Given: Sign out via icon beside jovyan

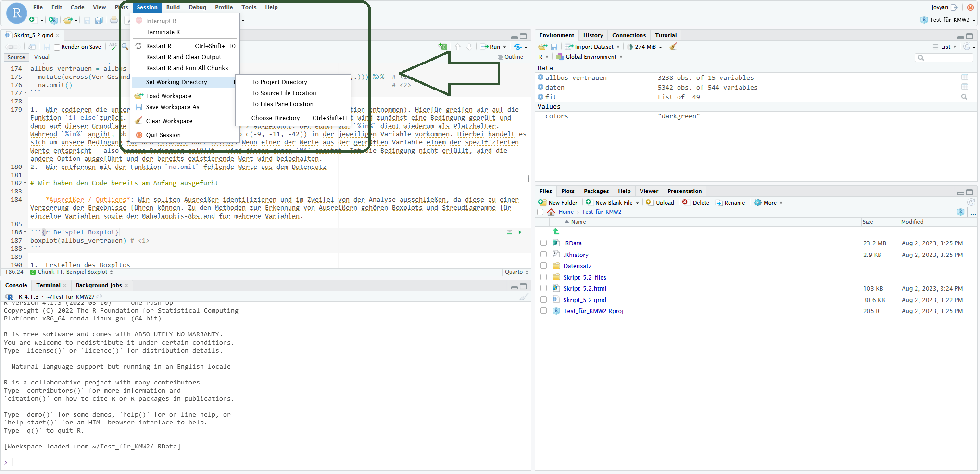Looking at the screenshot, I should (955, 7).
